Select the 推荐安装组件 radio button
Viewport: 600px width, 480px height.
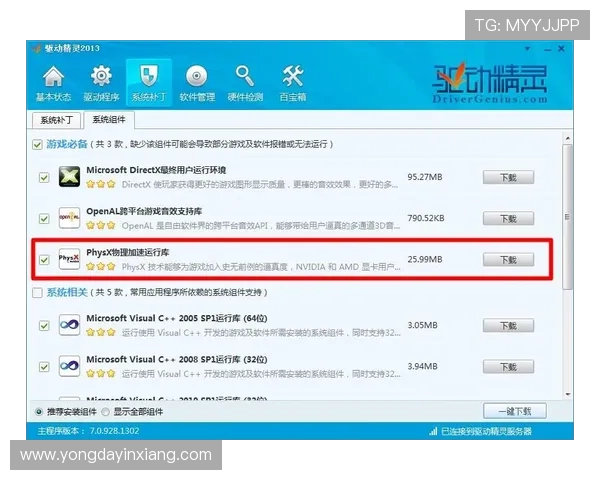pos(39,412)
